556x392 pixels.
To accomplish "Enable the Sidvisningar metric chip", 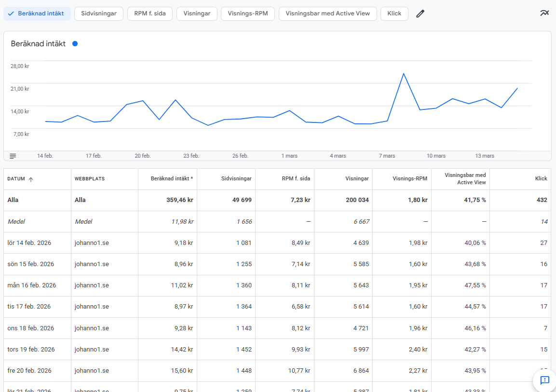I will tap(99, 14).
